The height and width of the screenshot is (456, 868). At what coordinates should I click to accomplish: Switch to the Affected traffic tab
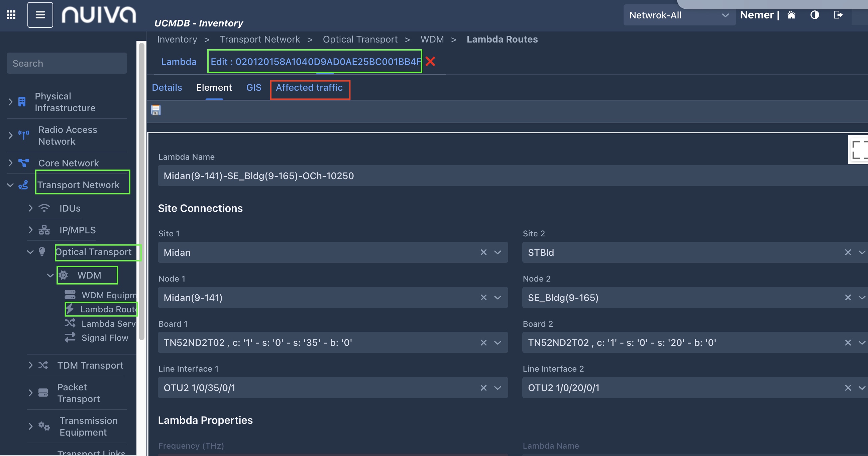(309, 88)
